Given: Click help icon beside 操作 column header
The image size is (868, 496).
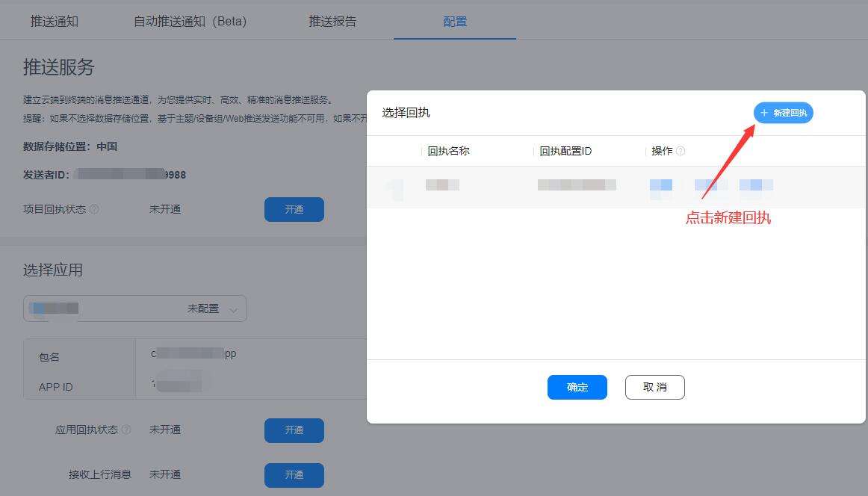Looking at the screenshot, I should point(681,151).
